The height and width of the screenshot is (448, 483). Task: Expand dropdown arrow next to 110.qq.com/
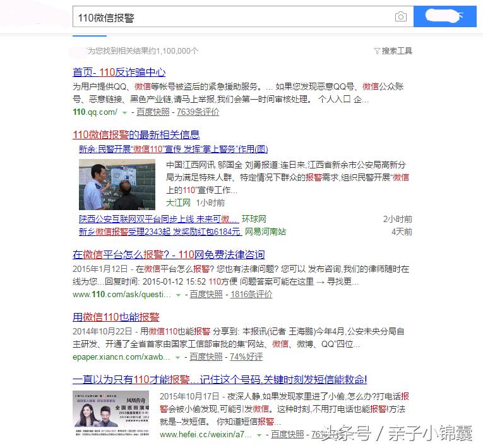(x=124, y=113)
